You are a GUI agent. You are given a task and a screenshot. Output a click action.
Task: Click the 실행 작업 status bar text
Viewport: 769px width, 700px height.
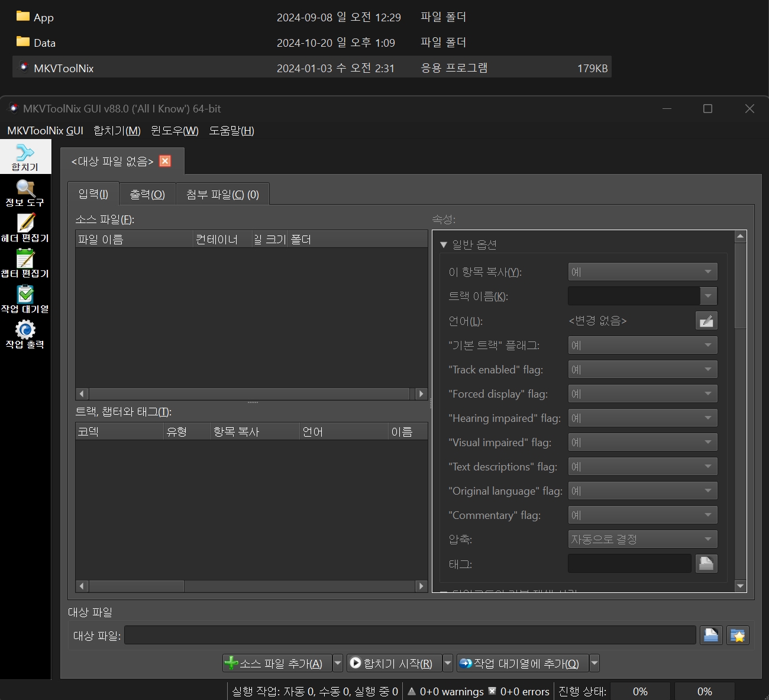coord(315,691)
